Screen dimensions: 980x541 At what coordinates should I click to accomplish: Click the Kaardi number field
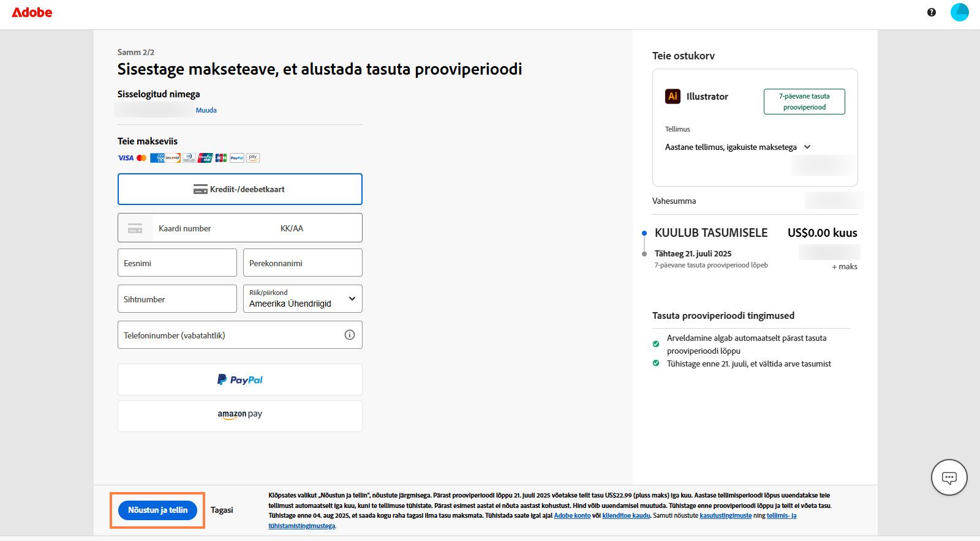click(208, 228)
